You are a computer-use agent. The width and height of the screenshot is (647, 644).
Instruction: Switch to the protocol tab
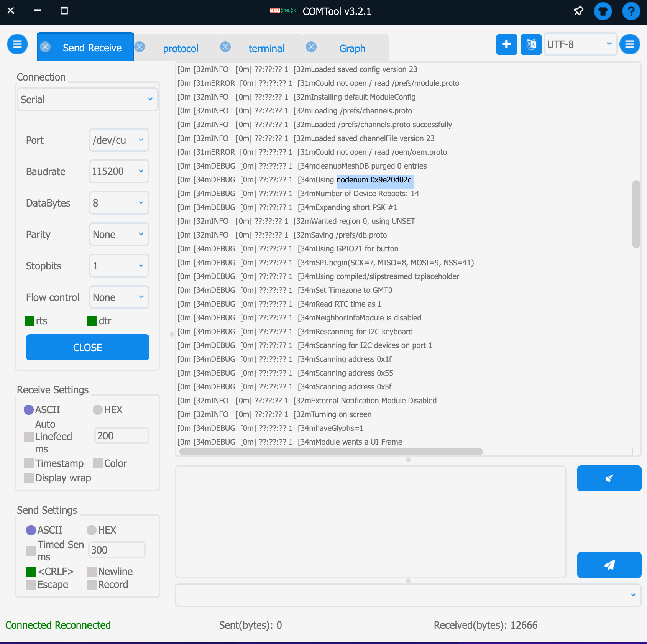(x=181, y=49)
